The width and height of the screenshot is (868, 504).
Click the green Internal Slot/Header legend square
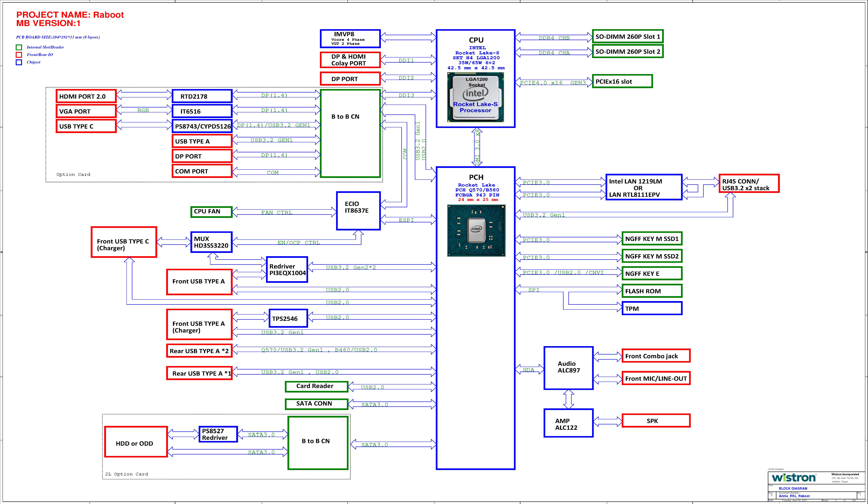(19, 47)
